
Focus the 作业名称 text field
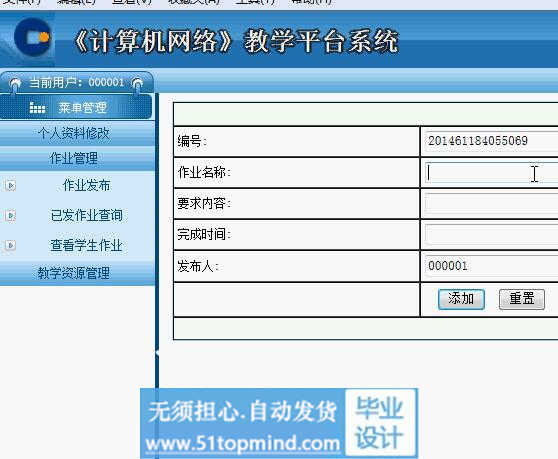coord(491,173)
